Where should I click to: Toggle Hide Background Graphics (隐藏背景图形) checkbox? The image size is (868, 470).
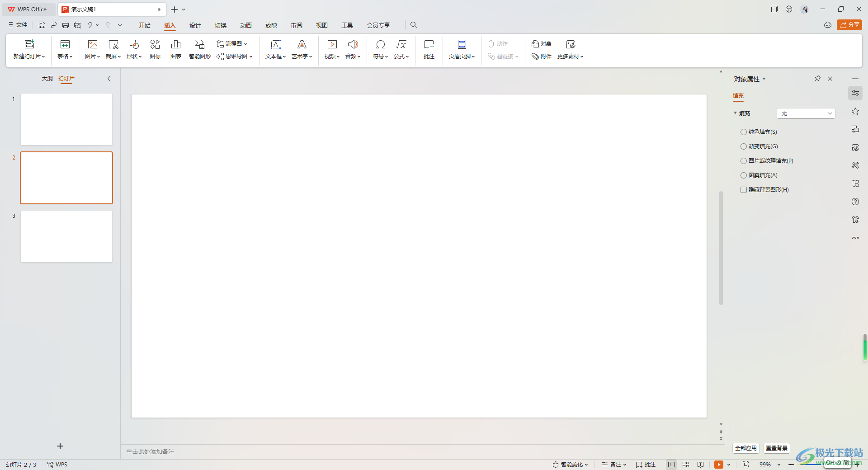[x=744, y=190]
